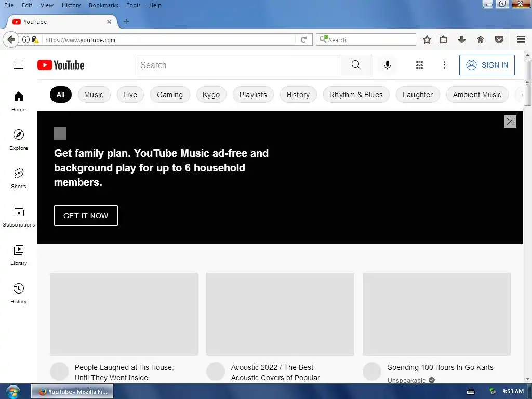532x399 pixels.
Task: Open Subscriptions in sidebar
Action: click(x=19, y=217)
